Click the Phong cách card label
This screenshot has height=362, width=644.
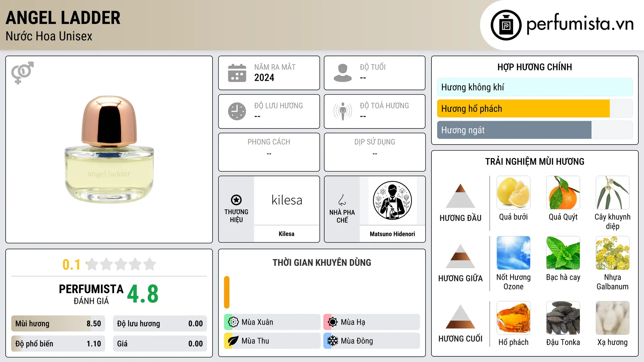pyautogui.click(x=269, y=142)
